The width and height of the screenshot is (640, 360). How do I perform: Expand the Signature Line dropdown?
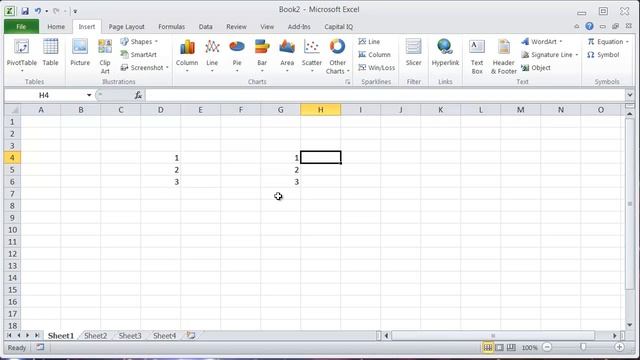[577, 55]
